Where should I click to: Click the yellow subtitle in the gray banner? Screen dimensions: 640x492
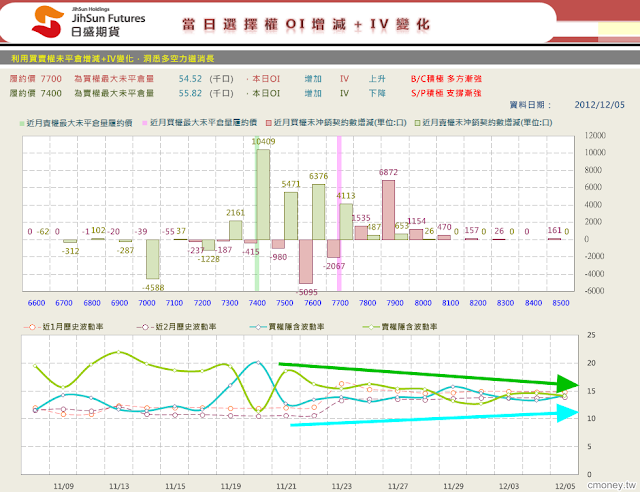[113, 59]
